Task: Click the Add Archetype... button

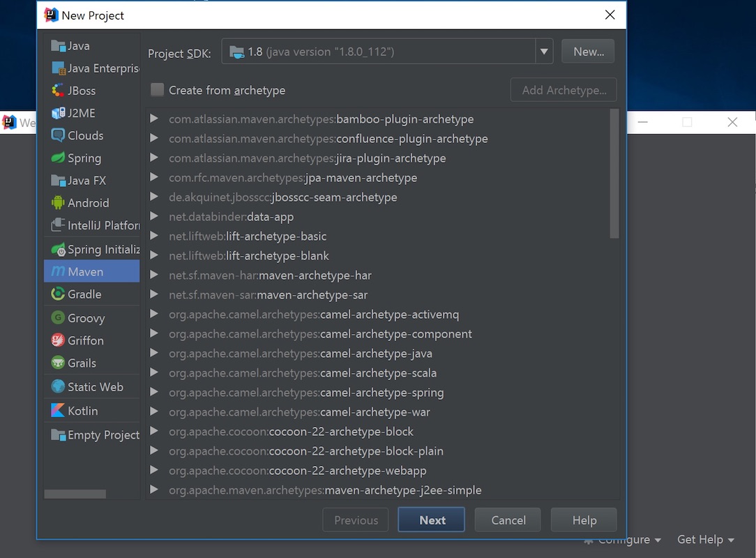Action: (x=564, y=90)
